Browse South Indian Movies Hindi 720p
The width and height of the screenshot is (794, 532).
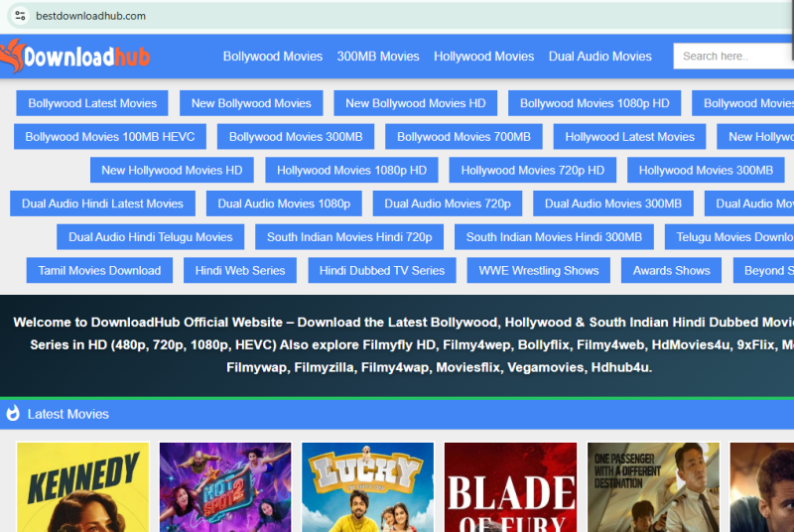click(x=349, y=237)
